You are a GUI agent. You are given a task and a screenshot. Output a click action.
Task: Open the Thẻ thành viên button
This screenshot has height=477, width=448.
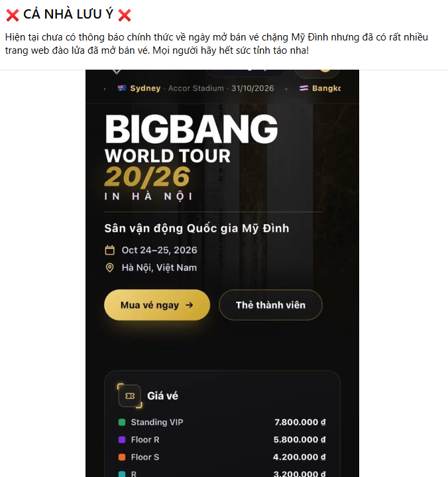pos(270,305)
